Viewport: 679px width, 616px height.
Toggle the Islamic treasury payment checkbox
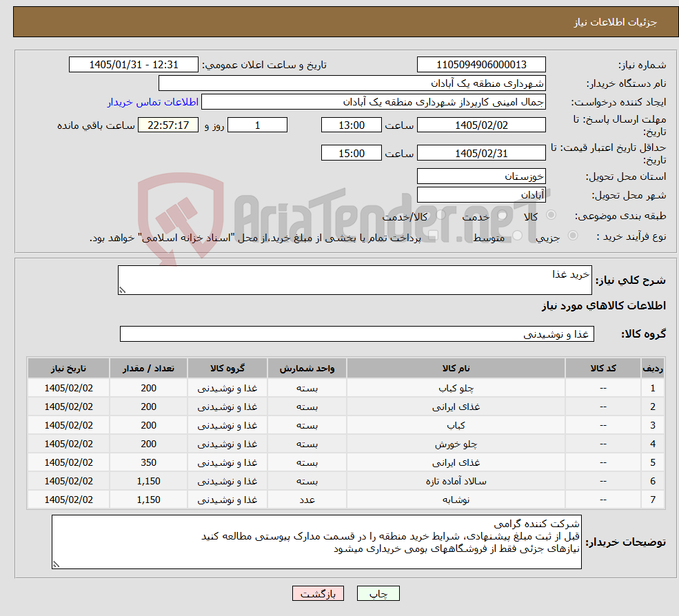(433, 236)
